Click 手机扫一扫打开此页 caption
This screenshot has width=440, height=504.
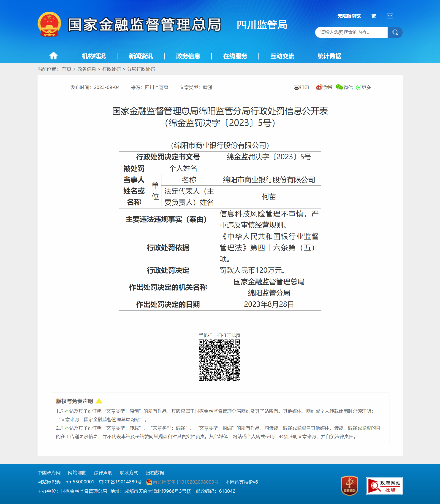(220, 335)
